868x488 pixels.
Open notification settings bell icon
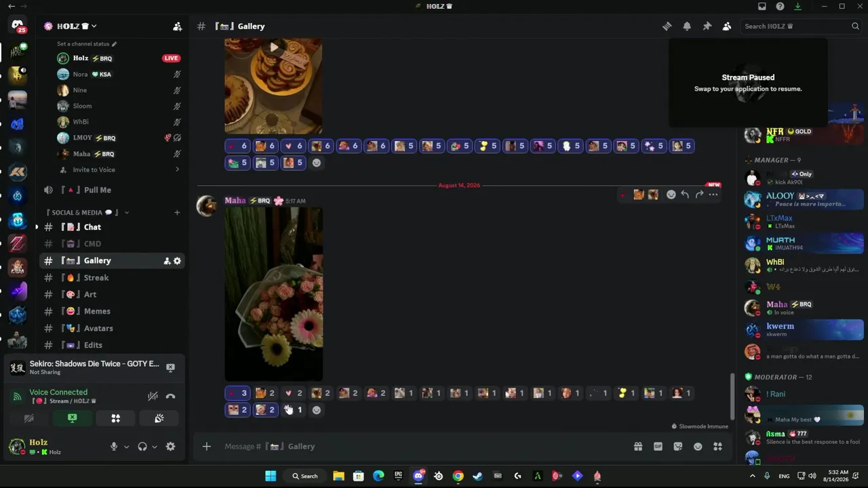coord(687,26)
